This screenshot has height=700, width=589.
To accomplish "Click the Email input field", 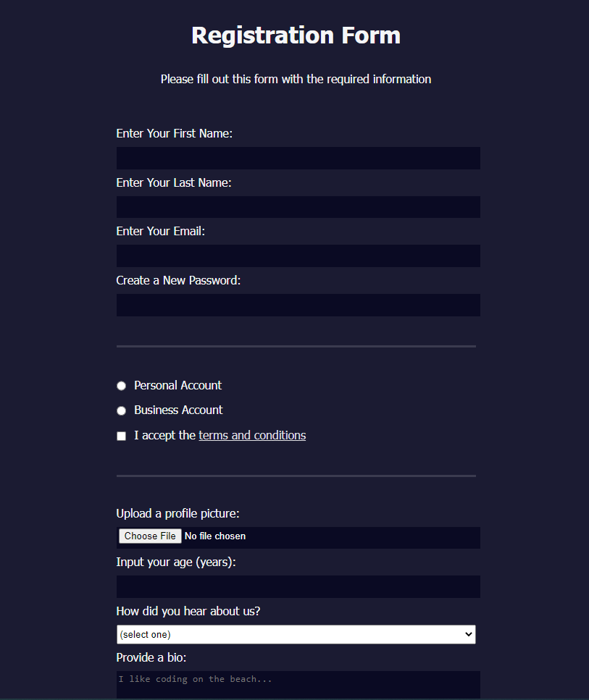I will (x=298, y=256).
